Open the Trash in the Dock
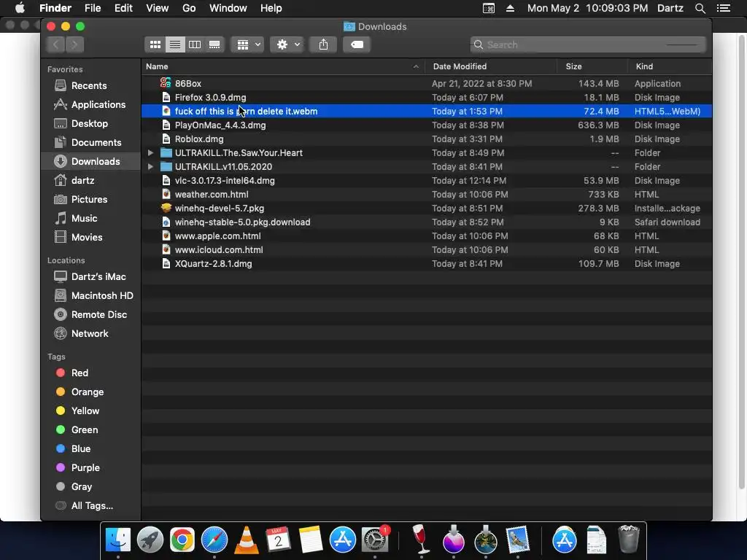This screenshot has width=747, height=560. pyautogui.click(x=628, y=540)
